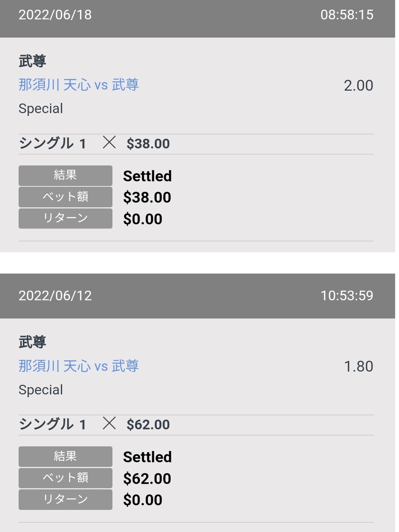Select the 2022/06/18 date header
Screen dimensions: 399x532
(x=55, y=15)
